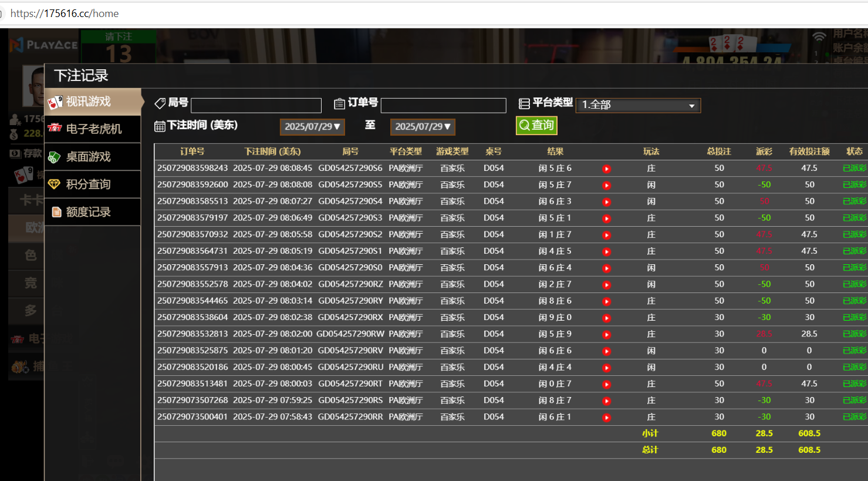Click the play icon for order 250729083598243
Viewport: 868px width, 481px height.
coord(606,169)
